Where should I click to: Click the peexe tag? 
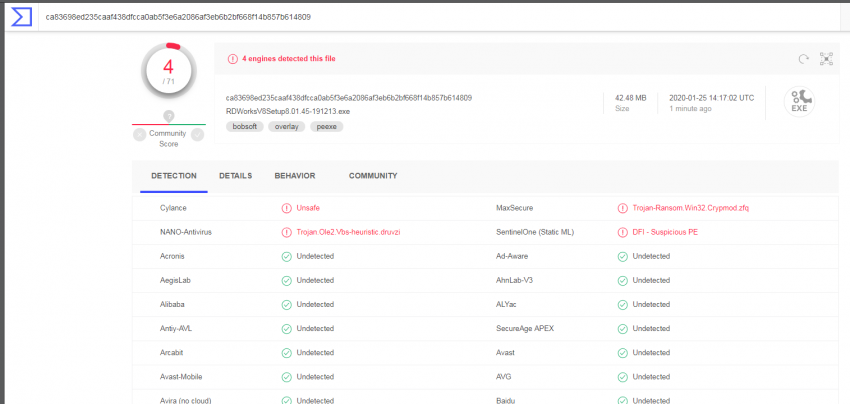327,127
